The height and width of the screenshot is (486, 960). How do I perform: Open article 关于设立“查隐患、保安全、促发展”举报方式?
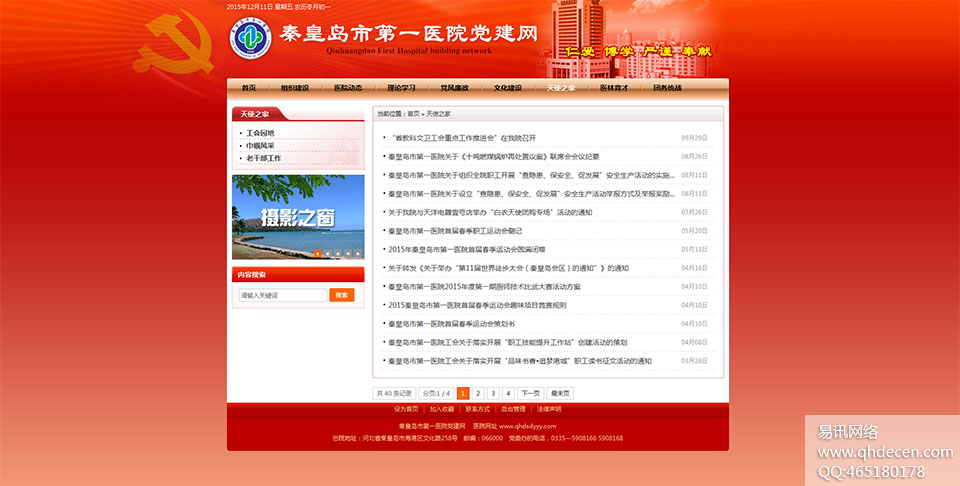pyautogui.click(x=531, y=193)
